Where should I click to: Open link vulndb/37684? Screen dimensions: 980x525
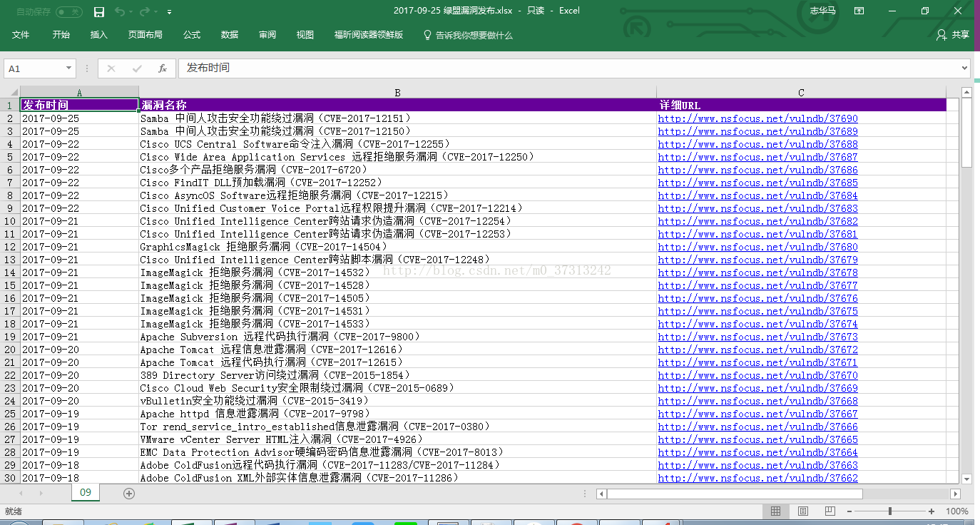coord(757,195)
